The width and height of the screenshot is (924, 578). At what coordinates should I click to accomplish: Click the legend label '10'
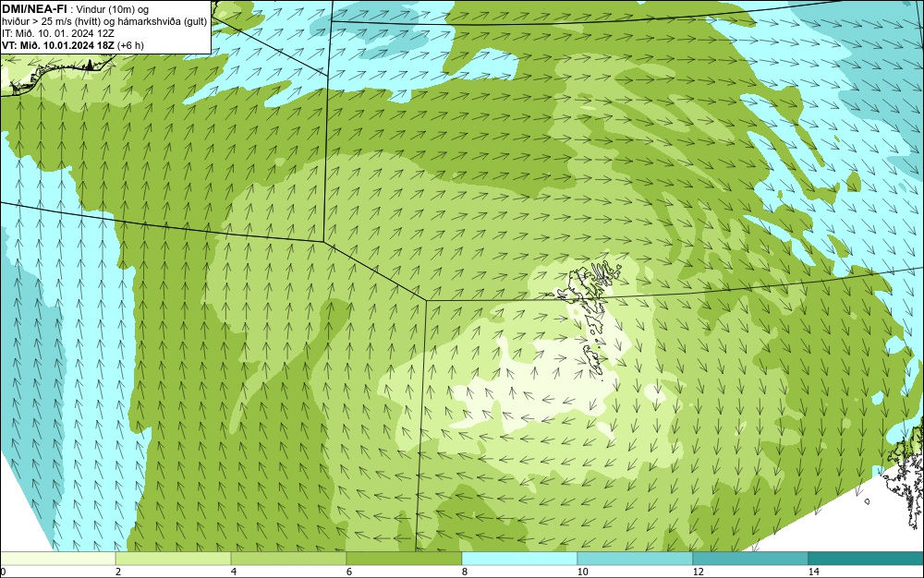pos(582,572)
